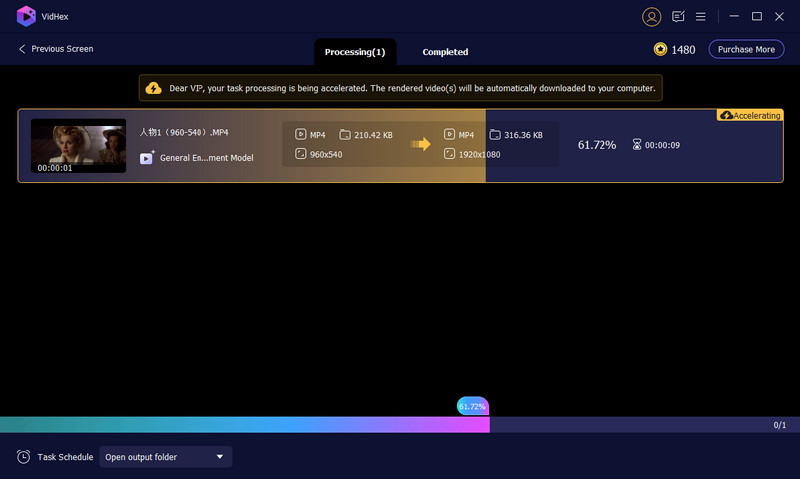The image size is (800, 479).
Task: Click the video thumbnail preview
Action: [78, 146]
